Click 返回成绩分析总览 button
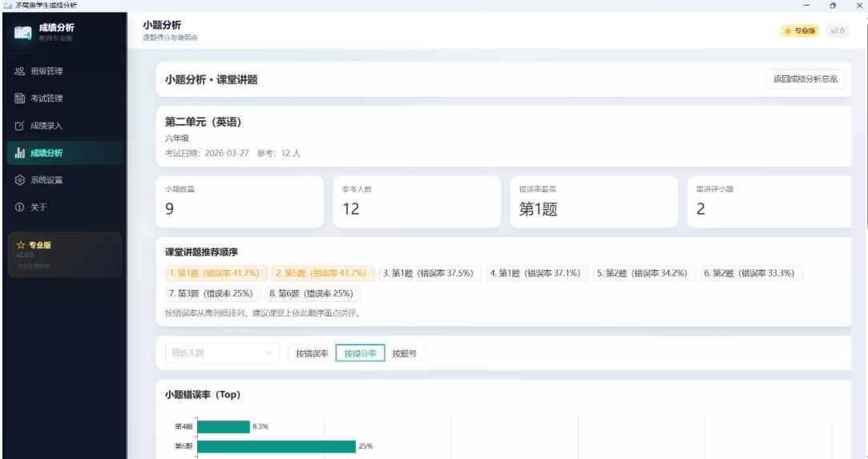868x459 pixels. (805, 79)
